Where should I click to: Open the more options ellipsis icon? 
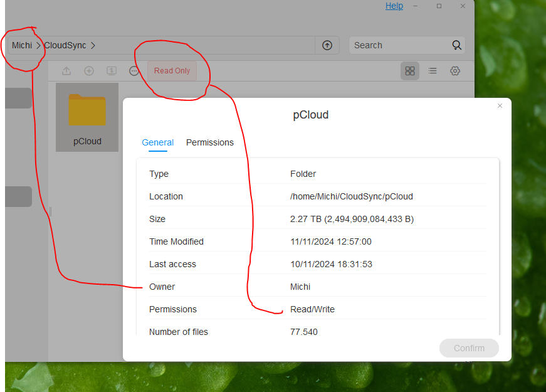[x=134, y=71]
